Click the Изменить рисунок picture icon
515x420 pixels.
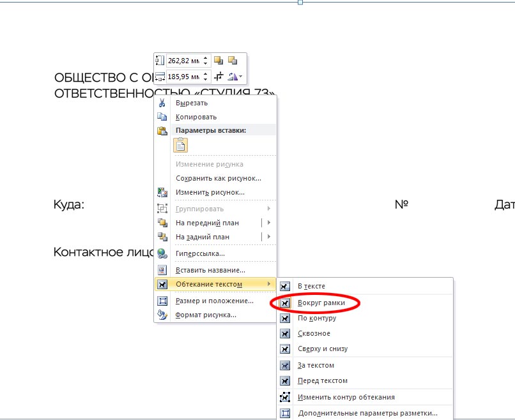tap(162, 192)
